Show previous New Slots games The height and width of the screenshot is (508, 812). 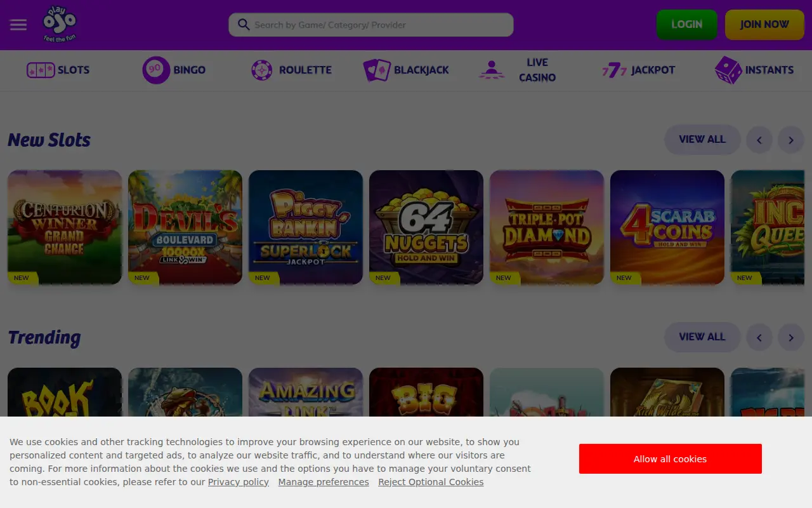(759, 140)
